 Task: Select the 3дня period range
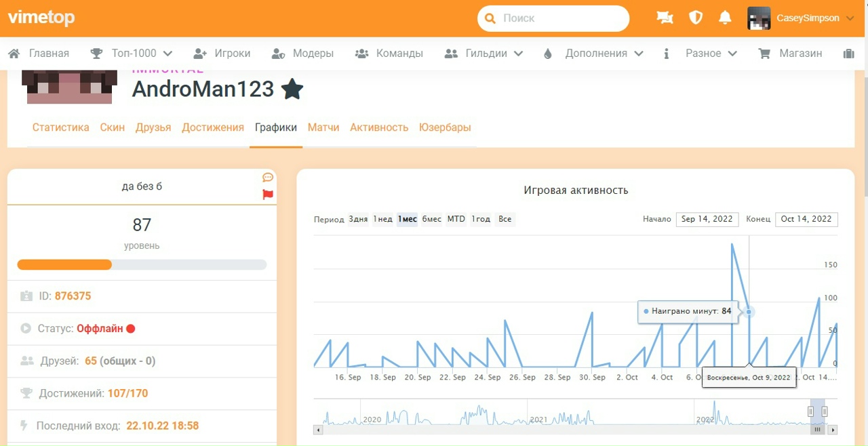358,219
